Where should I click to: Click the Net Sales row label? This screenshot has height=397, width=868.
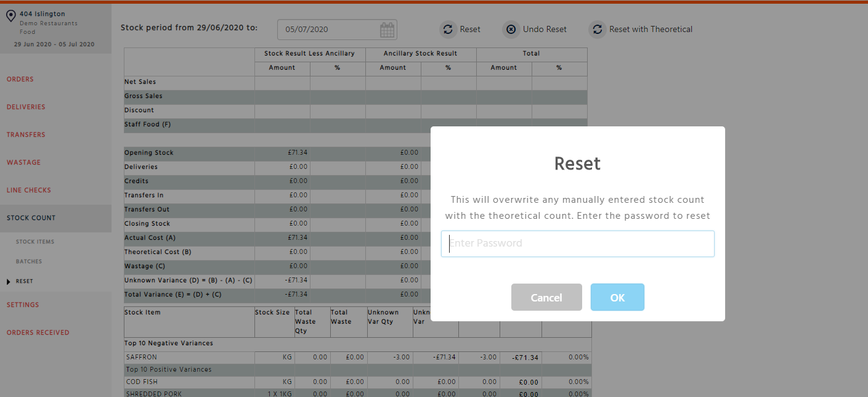(140, 82)
